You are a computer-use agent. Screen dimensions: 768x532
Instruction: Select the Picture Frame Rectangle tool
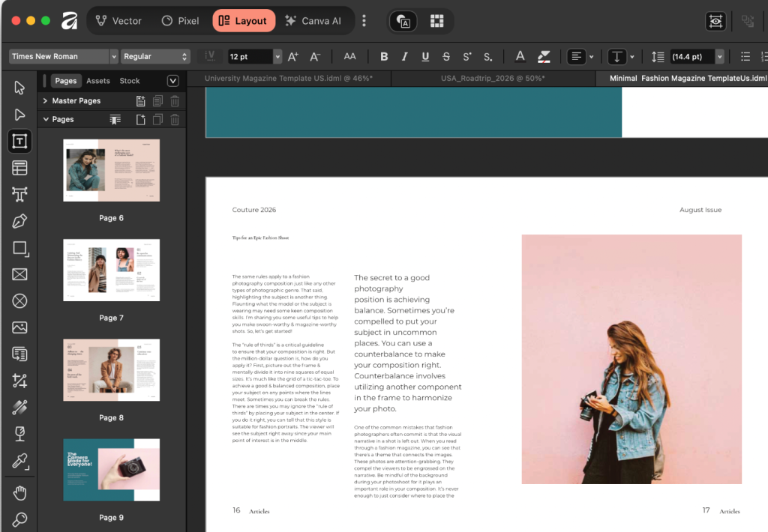coord(19,274)
